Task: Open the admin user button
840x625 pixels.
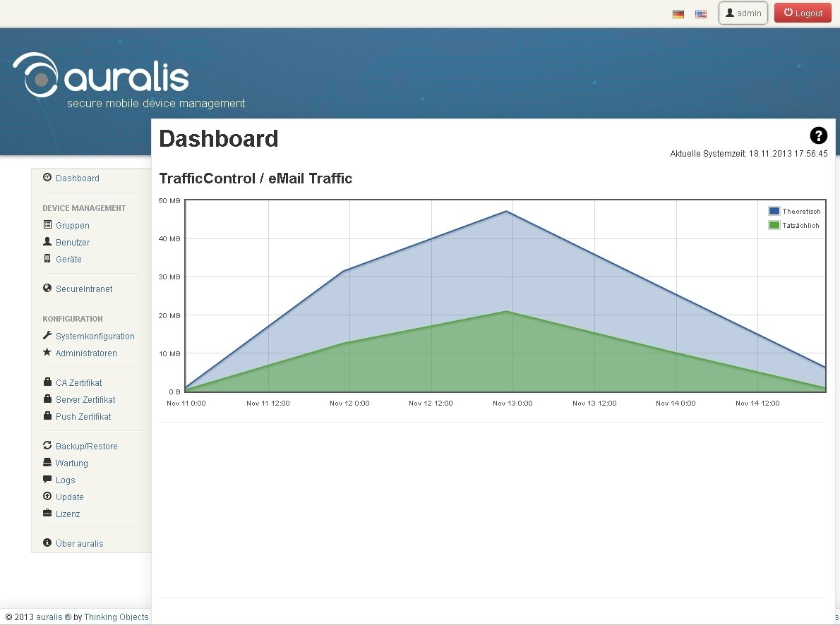Action: tap(743, 13)
